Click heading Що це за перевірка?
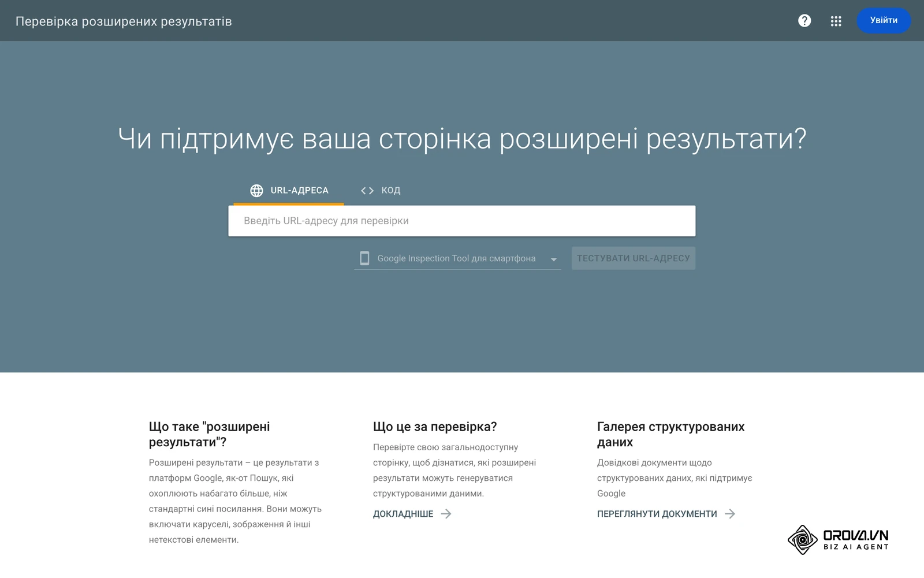This screenshot has width=924, height=578. [435, 427]
